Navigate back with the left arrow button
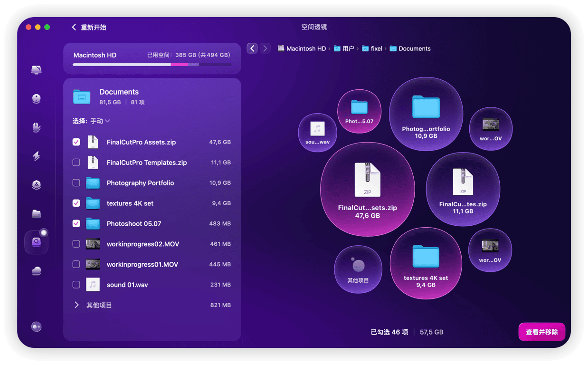588x365 pixels. (253, 48)
